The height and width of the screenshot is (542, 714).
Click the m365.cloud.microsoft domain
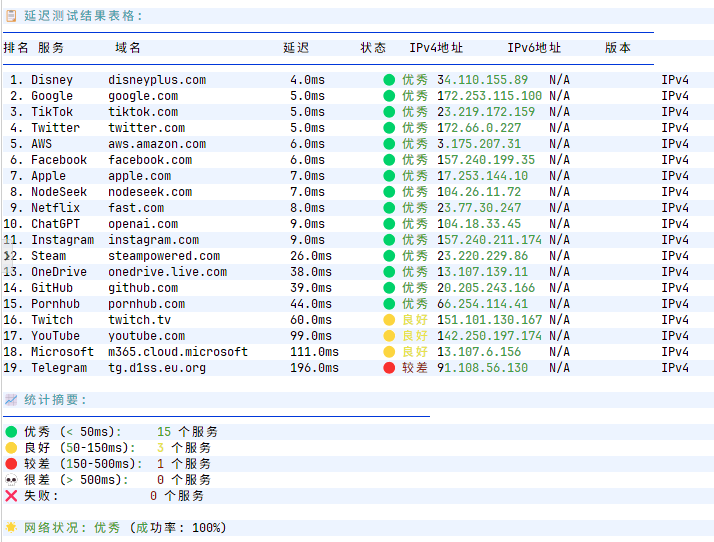tap(178, 352)
